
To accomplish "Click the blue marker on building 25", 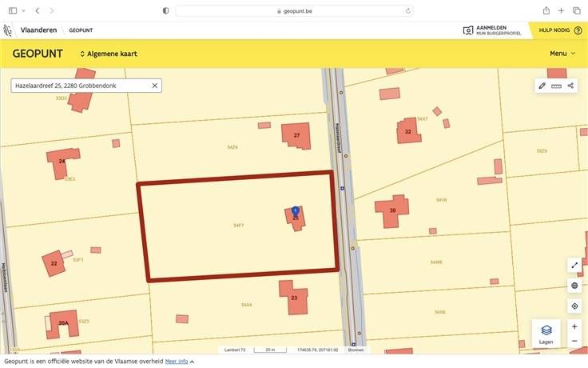I will coord(296,210).
